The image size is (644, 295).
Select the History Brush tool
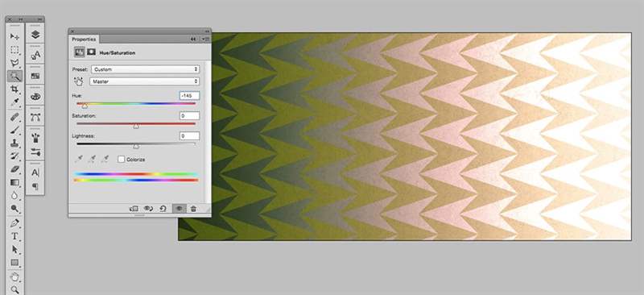pyautogui.click(x=14, y=156)
